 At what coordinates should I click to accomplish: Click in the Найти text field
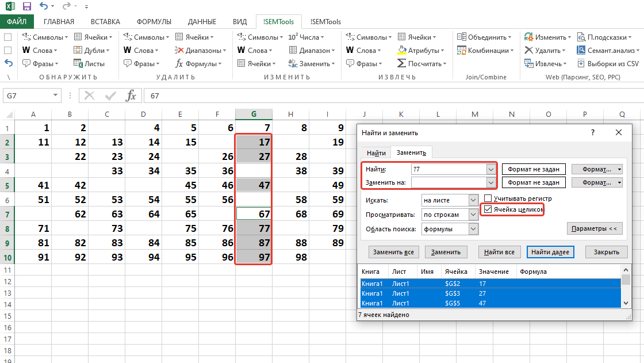[448, 169]
